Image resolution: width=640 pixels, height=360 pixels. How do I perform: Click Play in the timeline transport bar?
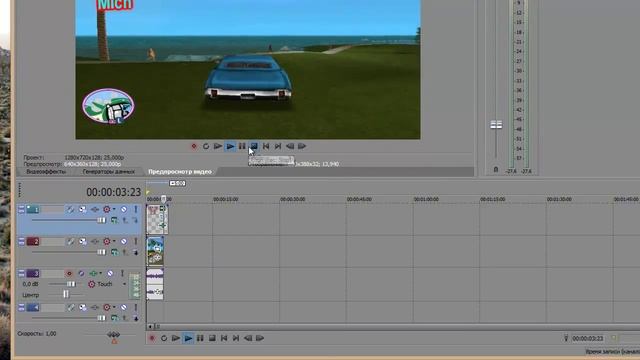188,338
